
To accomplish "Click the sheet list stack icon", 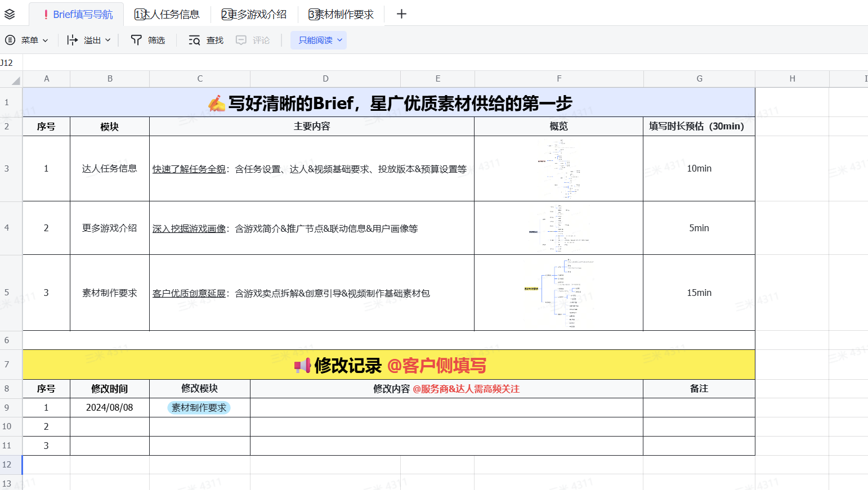I will 8,14.
